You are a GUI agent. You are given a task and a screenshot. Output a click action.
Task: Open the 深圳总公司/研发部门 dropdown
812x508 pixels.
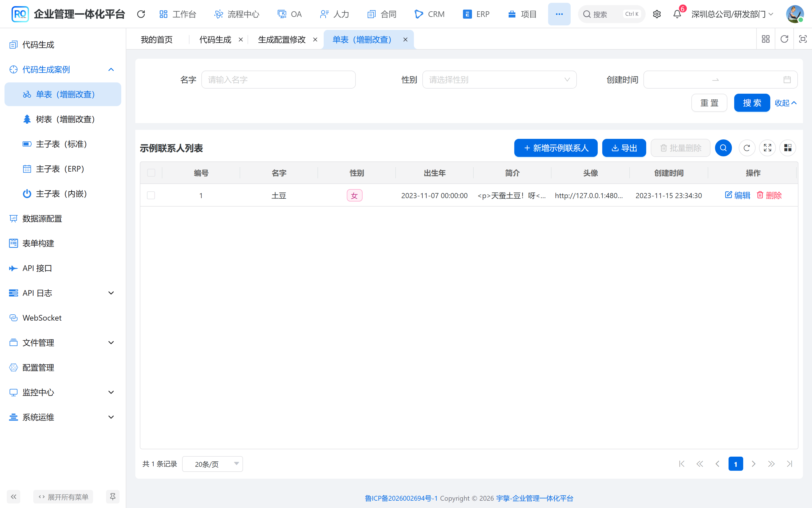[x=732, y=14]
